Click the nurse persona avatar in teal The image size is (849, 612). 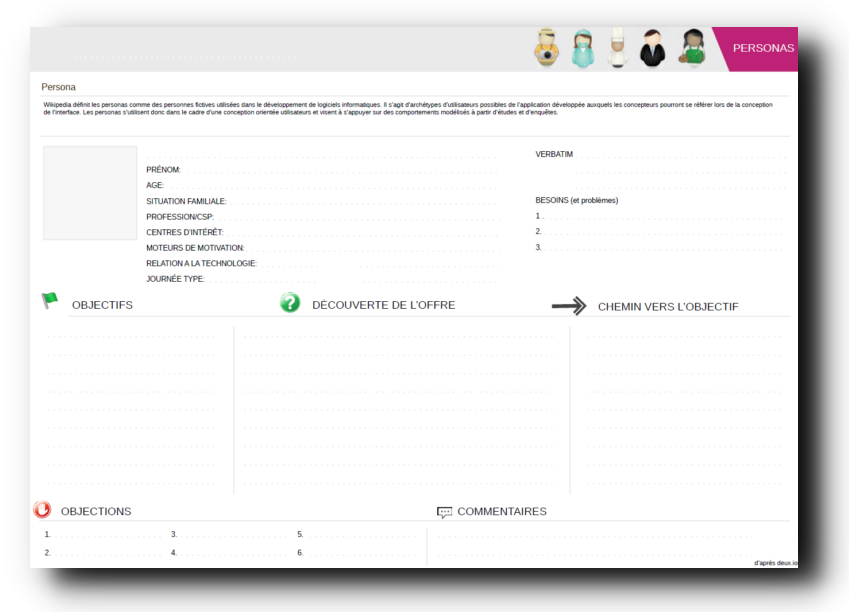pos(583,48)
